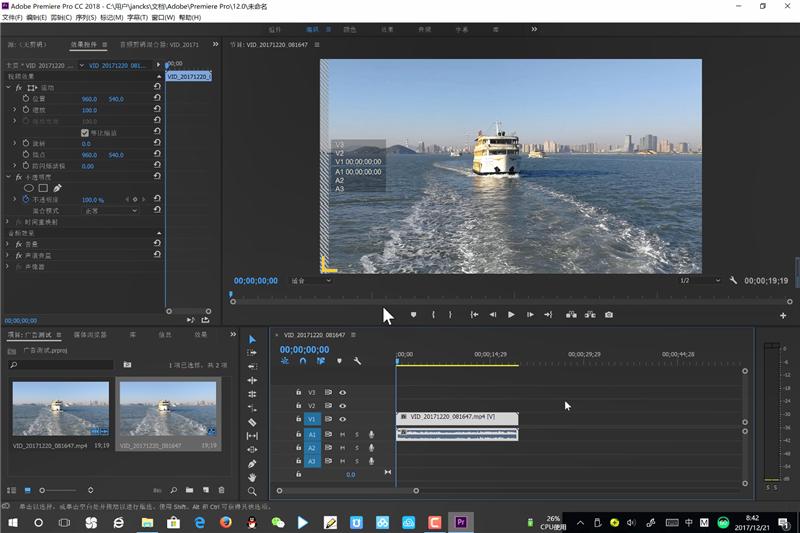Click the Zoom tool magnifier in the timeline toolbar
This screenshot has width=800, height=533.
252,491
